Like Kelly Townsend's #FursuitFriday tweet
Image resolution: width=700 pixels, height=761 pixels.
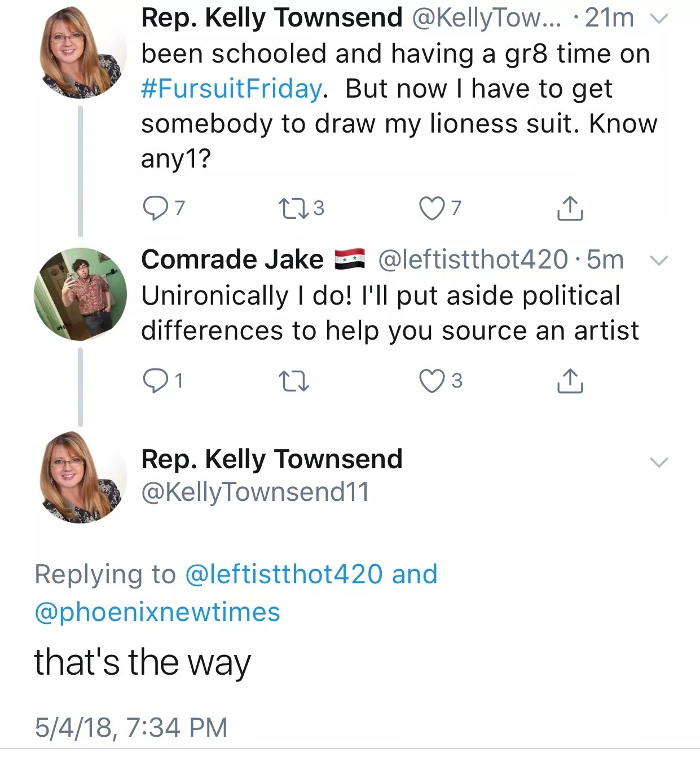(432, 208)
